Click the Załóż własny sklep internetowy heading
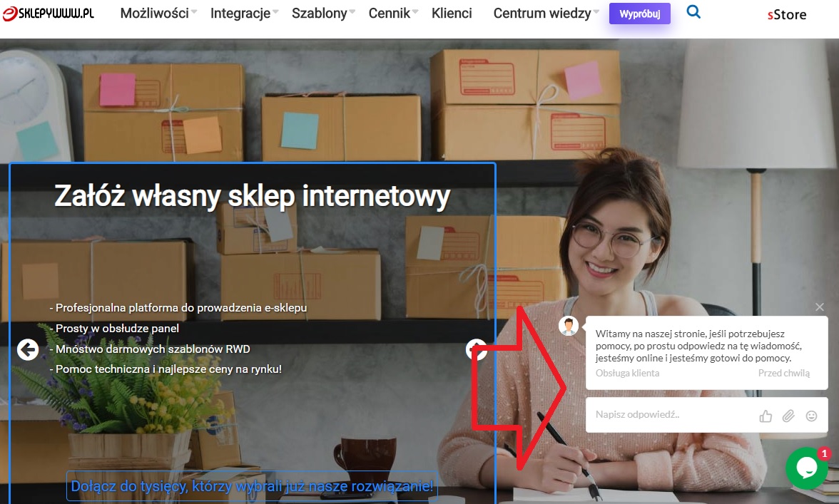Image resolution: width=839 pixels, height=504 pixels. coord(252,195)
